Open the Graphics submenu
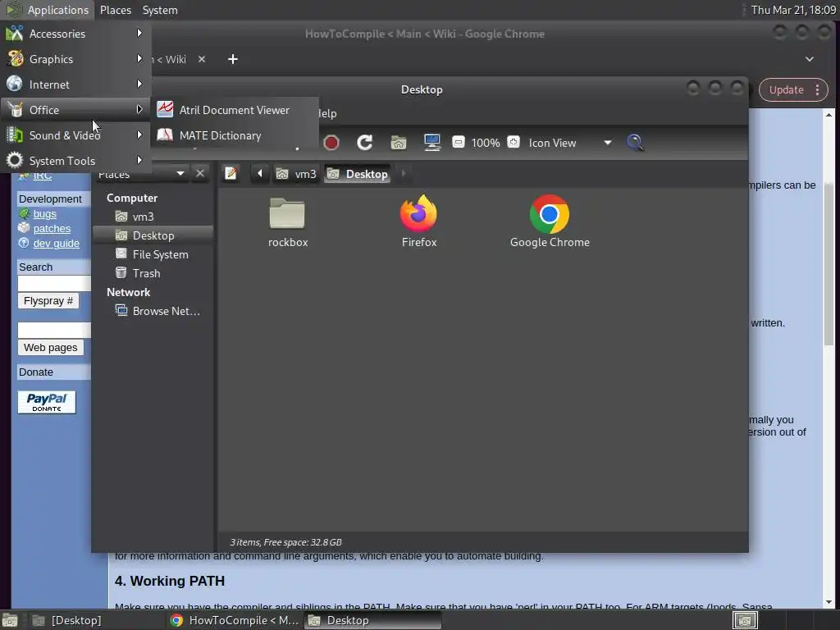This screenshot has height=630, width=840. click(75, 59)
